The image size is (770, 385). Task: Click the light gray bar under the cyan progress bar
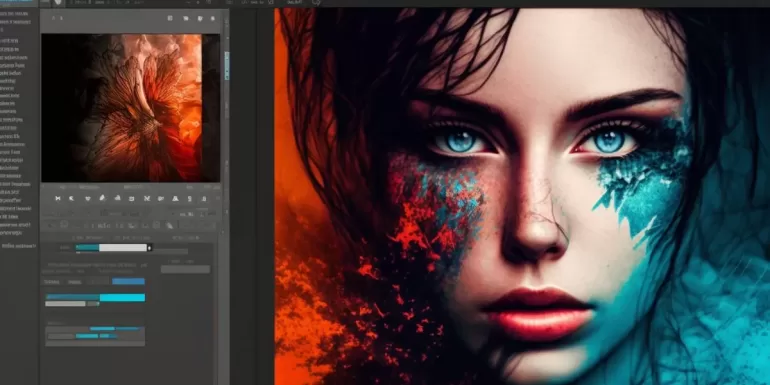pyautogui.click(x=65, y=304)
